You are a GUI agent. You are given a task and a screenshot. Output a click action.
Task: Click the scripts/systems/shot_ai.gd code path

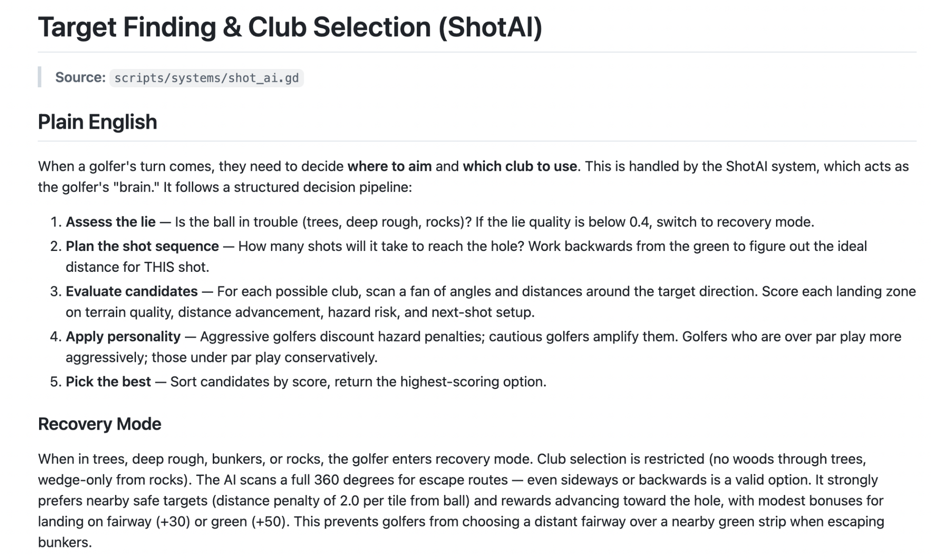(x=206, y=78)
